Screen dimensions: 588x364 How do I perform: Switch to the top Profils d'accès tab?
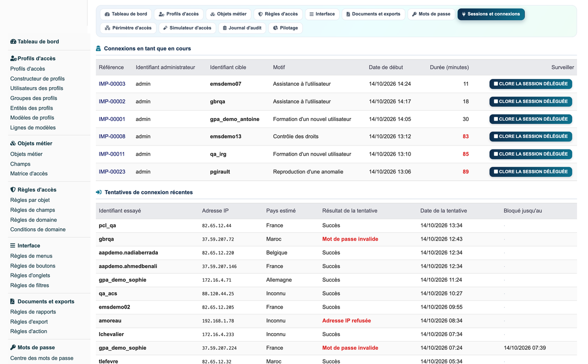coord(179,14)
